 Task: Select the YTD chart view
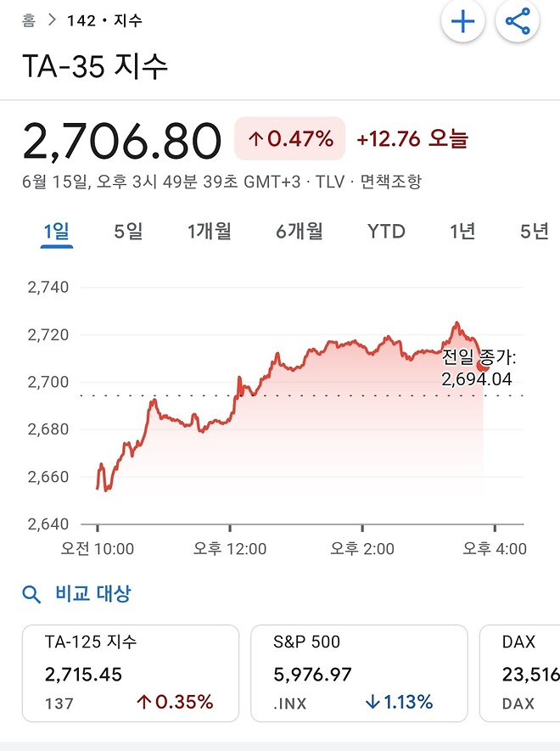coord(385,231)
